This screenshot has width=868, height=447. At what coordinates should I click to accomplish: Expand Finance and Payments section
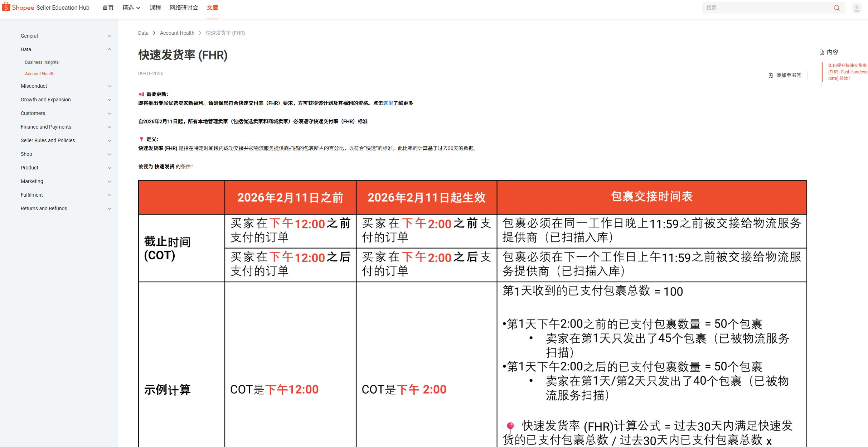pos(110,127)
